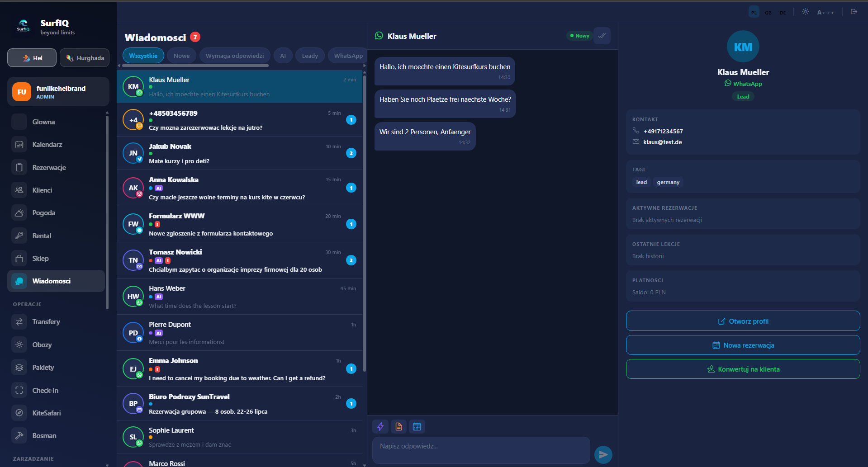Screen dimensions: 868x467
Task: Switch language to DE
Action: 783,12
